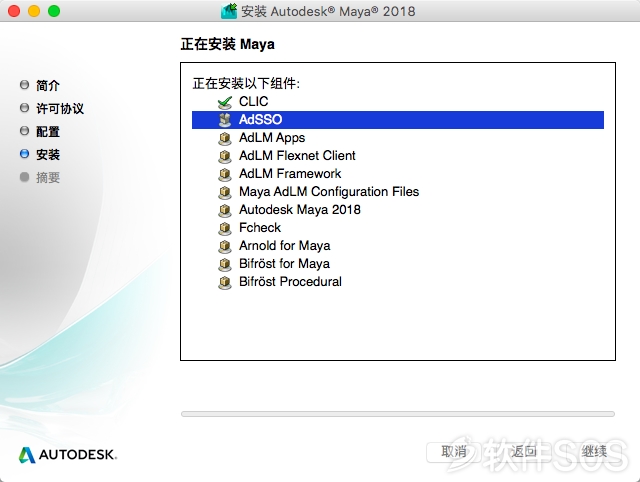Select the Autodesk Maya 2018 row

click(398, 210)
